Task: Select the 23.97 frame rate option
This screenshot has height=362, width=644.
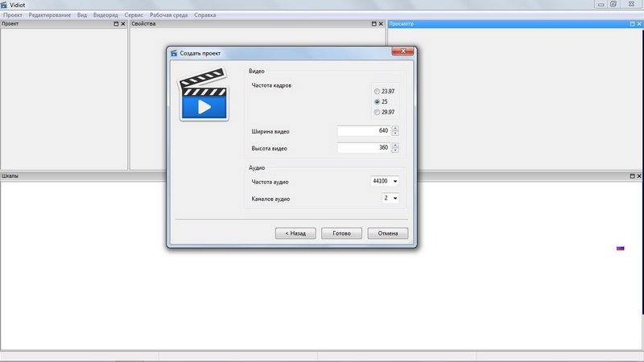Action: (377, 92)
